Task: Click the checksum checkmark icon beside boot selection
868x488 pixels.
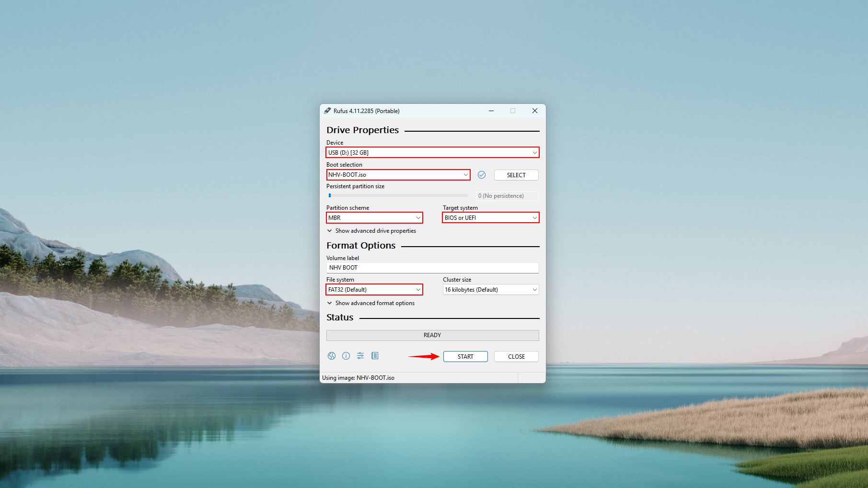Action: [482, 175]
